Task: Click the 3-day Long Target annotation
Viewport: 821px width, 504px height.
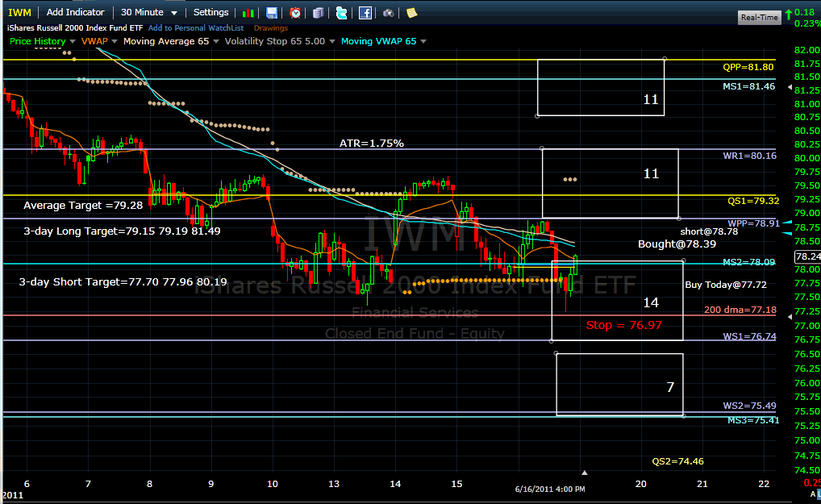Action: pyautogui.click(x=122, y=231)
